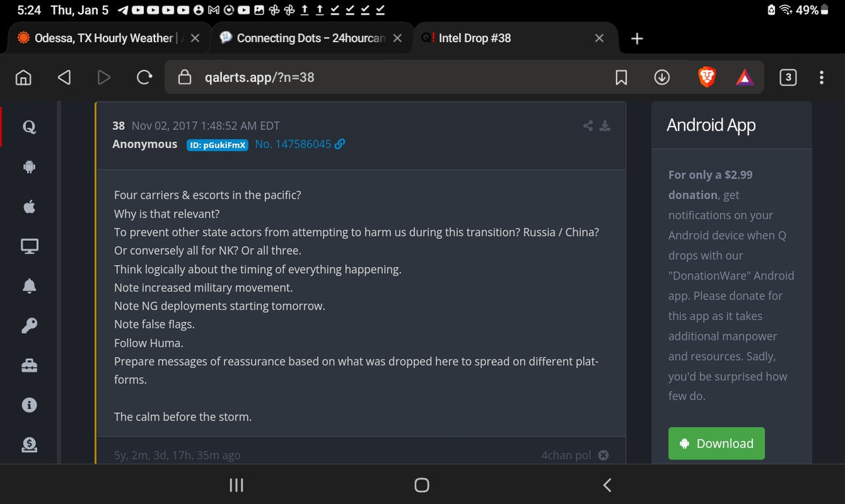This screenshot has height=504, width=845.
Task: Open Brave Rewards triangle icon
Action: click(x=745, y=78)
